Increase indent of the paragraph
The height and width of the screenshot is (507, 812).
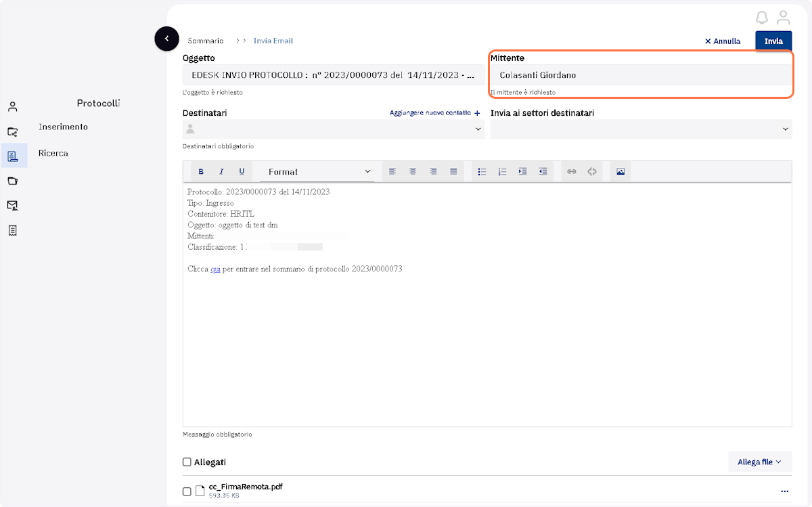point(522,172)
